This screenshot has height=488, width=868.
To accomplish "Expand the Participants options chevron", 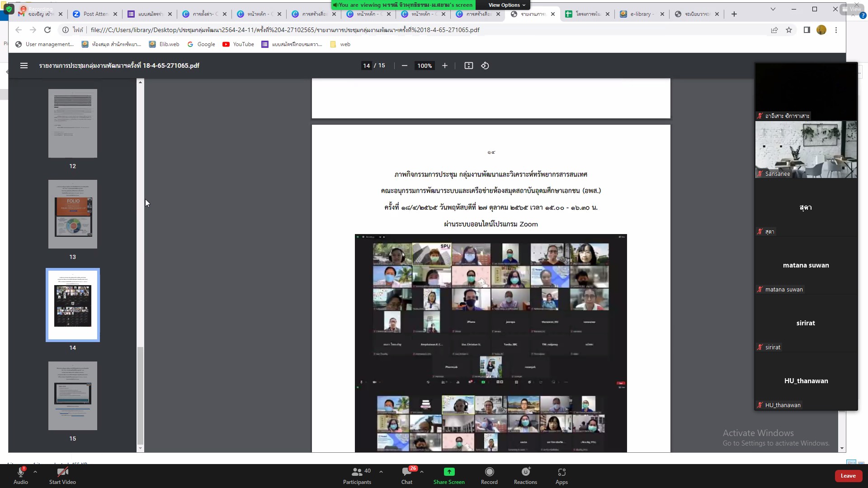I will click(x=381, y=471).
